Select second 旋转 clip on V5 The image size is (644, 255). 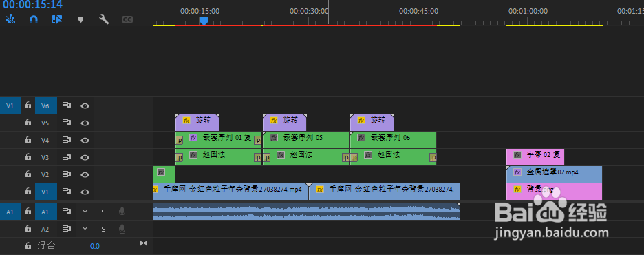[x=284, y=123]
